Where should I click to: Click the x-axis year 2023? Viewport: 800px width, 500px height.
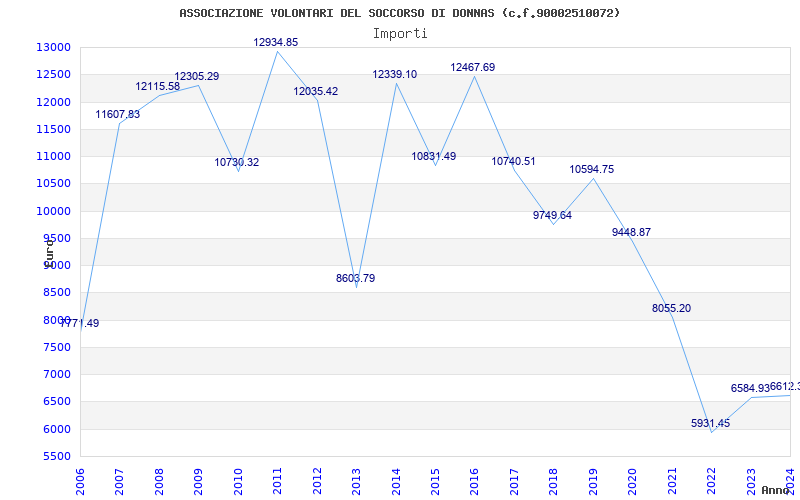coord(752,481)
